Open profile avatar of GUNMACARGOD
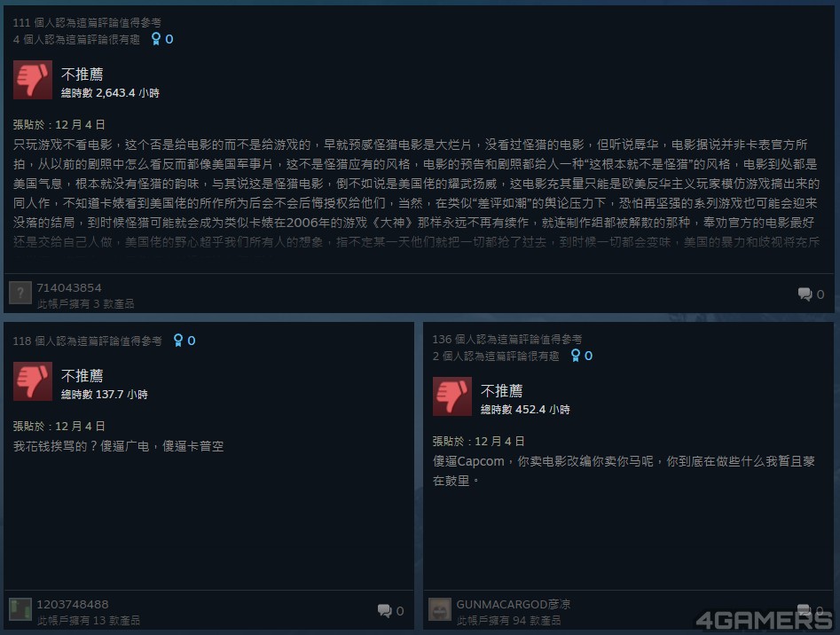 coord(440,609)
